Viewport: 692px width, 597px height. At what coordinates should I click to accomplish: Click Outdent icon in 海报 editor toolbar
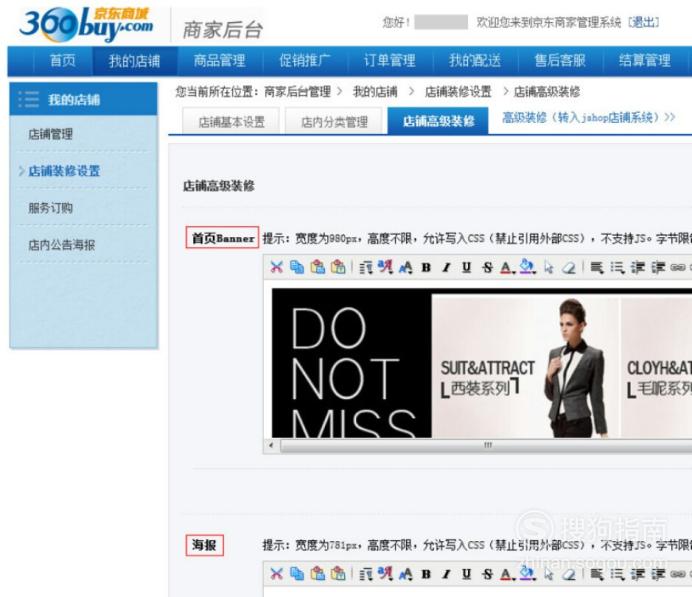click(637, 574)
